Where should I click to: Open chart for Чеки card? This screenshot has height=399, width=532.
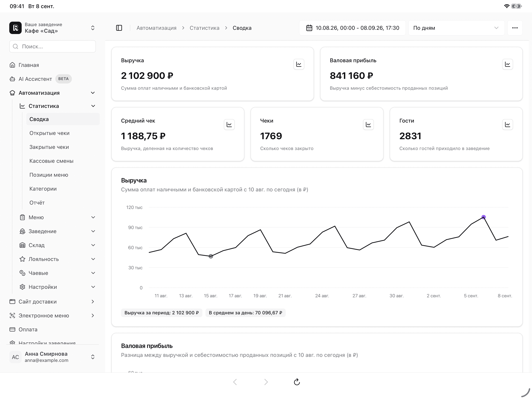click(x=368, y=124)
